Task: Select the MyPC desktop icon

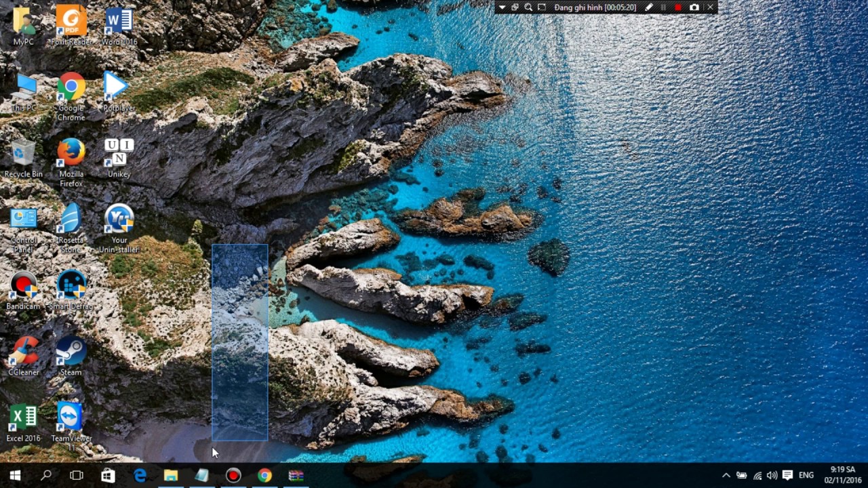Action: pos(24,26)
